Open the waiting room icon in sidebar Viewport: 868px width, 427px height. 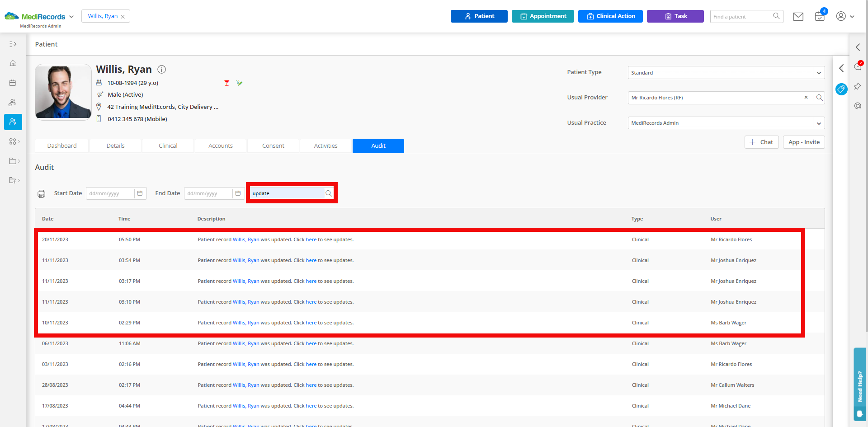pos(13,102)
